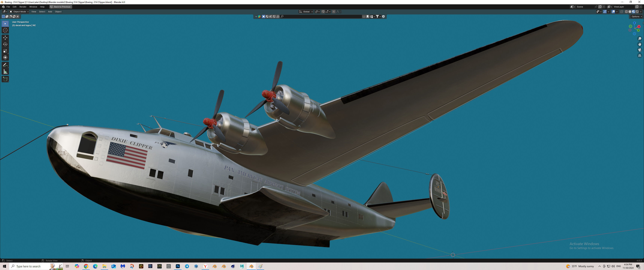Toggle proportional editing
This screenshot has width=644, height=270.
[334, 11]
